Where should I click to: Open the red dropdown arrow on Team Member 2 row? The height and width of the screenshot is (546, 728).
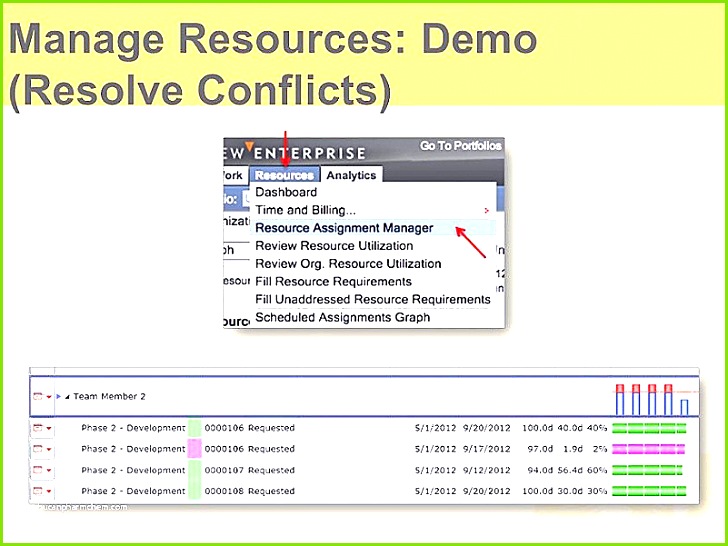49,397
